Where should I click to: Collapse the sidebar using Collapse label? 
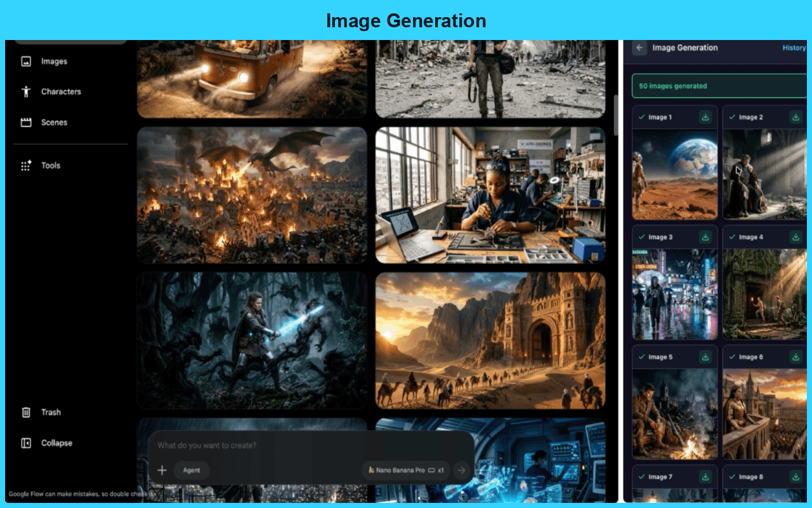tap(56, 443)
